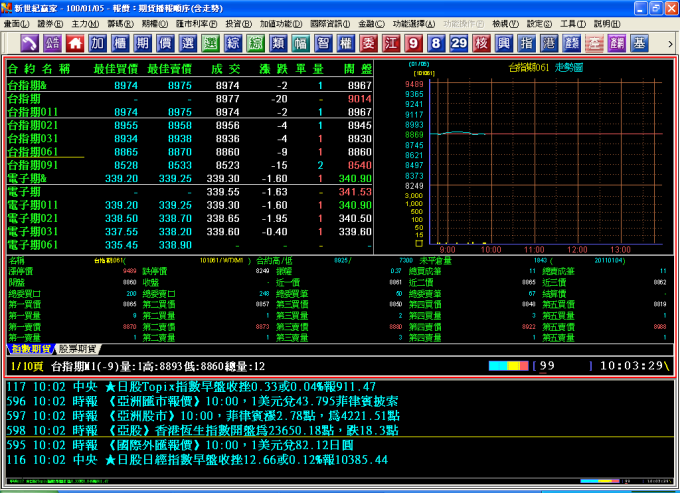The width and height of the screenshot is (680, 493).
Task: Open the 檢視(V) menu
Action: pos(506,24)
